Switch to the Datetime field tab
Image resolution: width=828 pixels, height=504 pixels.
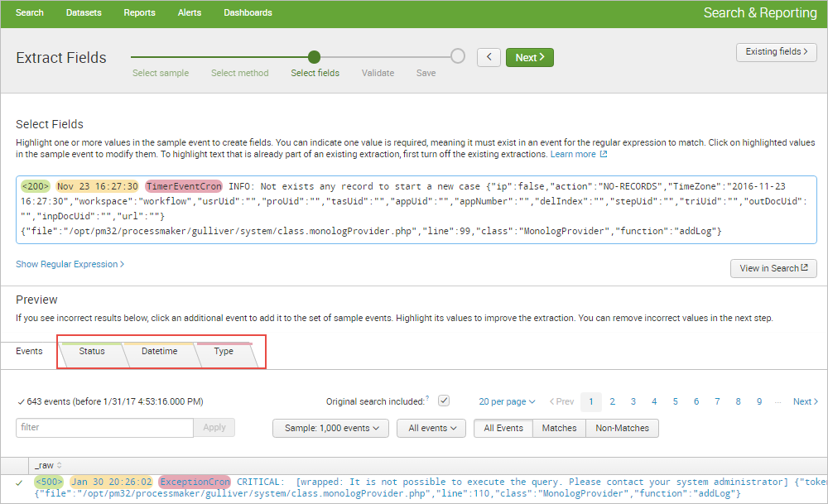(159, 352)
